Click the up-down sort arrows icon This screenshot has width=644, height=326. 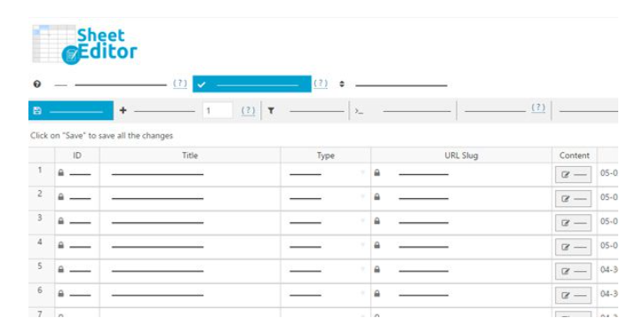pos(342,84)
